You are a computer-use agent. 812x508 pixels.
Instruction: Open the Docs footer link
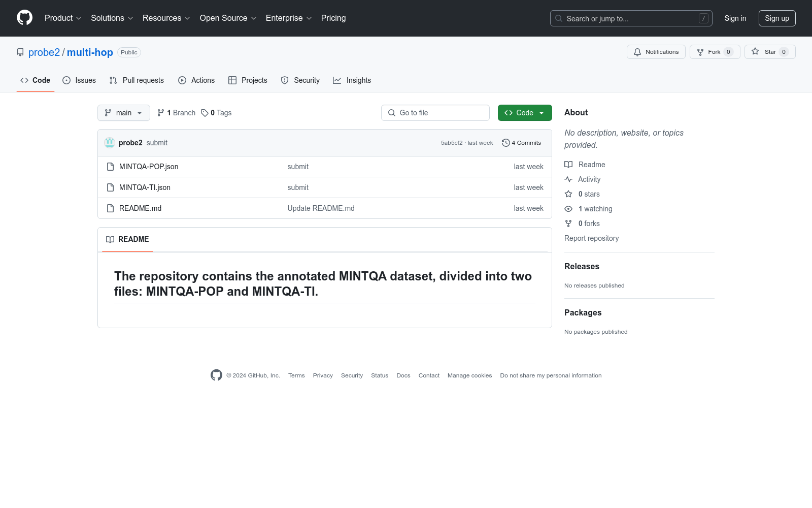pyautogui.click(x=403, y=375)
